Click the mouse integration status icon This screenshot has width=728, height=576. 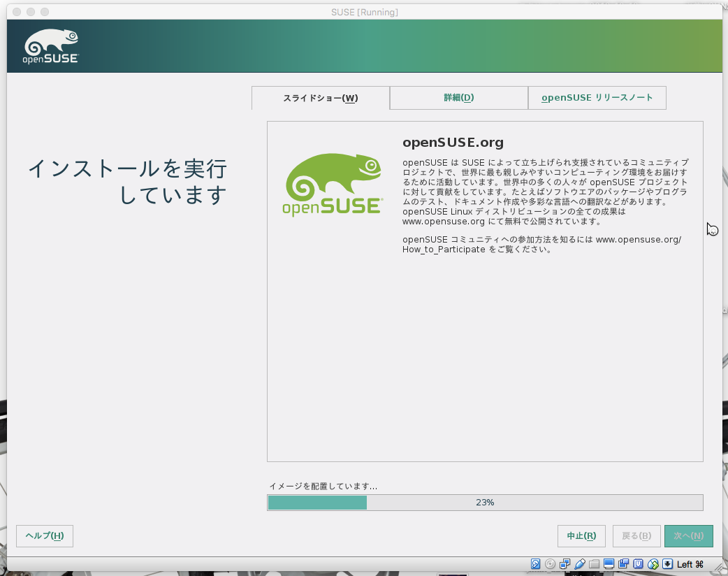point(652,564)
